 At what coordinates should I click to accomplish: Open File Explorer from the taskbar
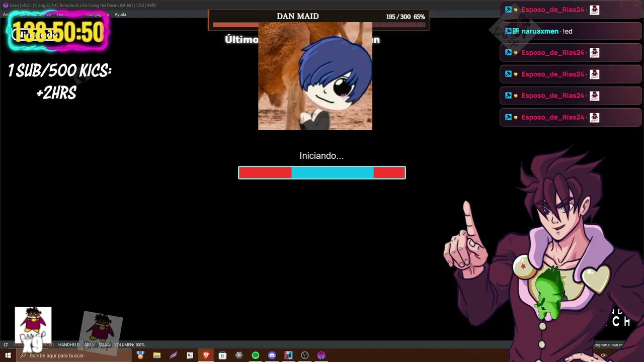click(x=156, y=355)
